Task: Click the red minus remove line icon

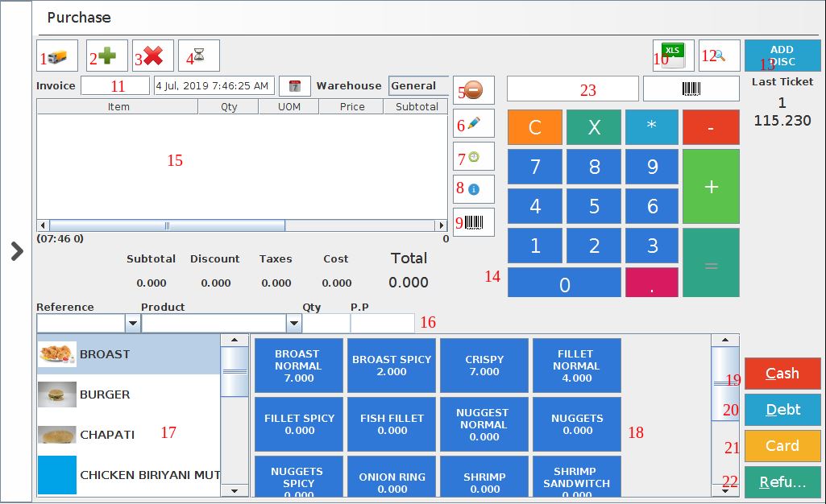Action: [x=474, y=91]
